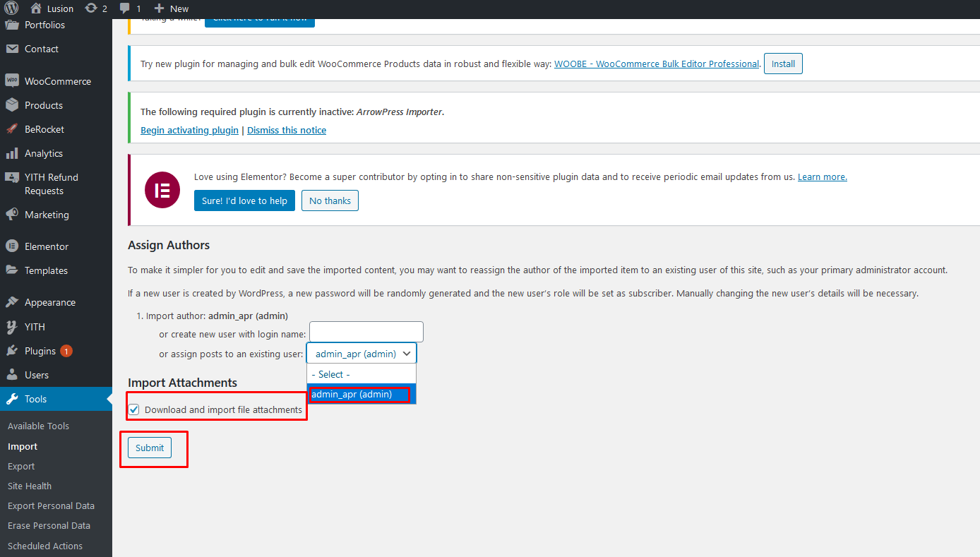Click the Submit button
The height and width of the screenshot is (557, 980).
150,448
